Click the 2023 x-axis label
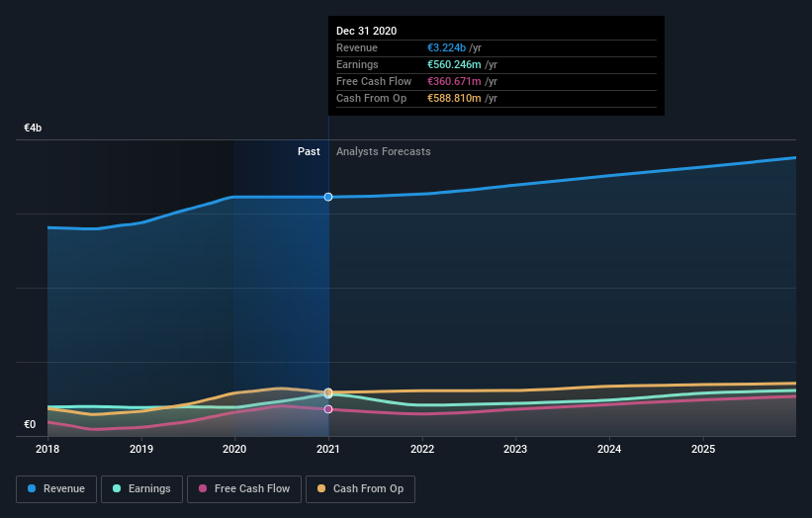Image resolution: width=812 pixels, height=518 pixels. pos(515,449)
